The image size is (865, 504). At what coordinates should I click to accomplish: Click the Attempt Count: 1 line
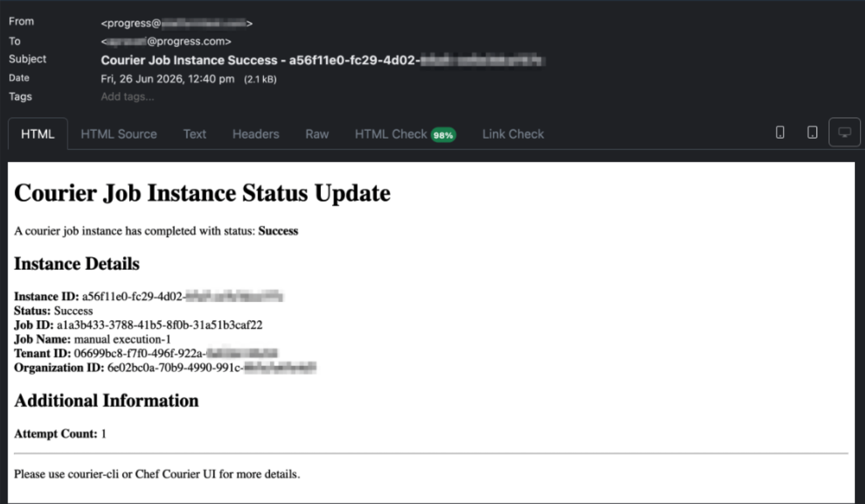coord(60,433)
